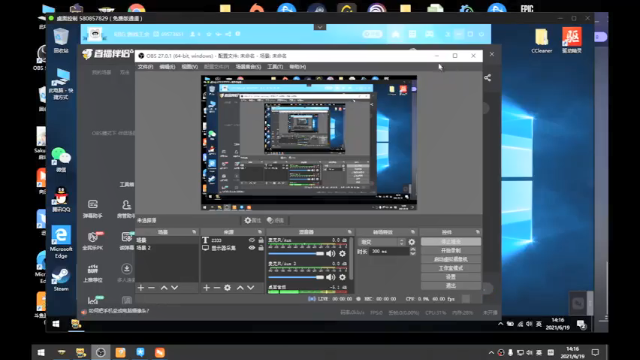Move scene down in Scenes list
The width and height of the screenshot is (640, 360).
pos(175,288)
